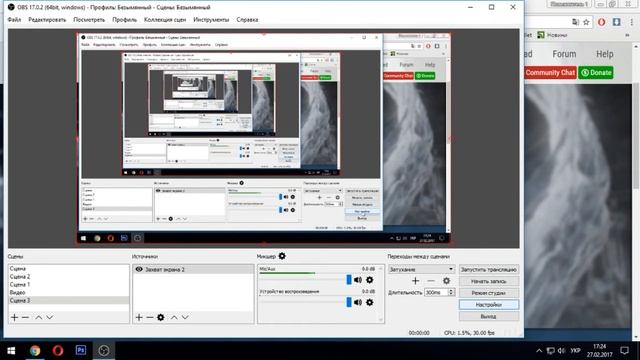640x360 pixels.
Task: Increase Длительность with stepper arrows
Action: 451,290
